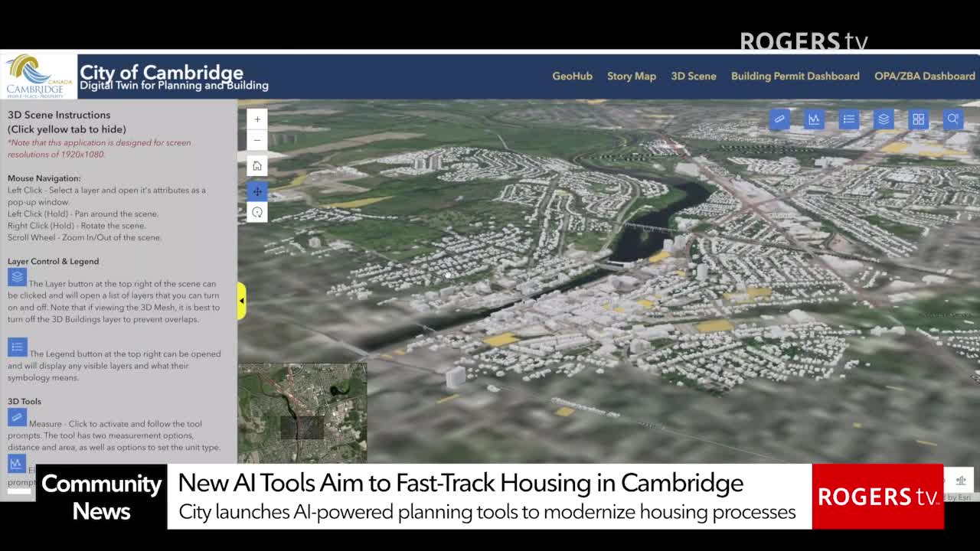This screenshot has height=551, width=980.
Task: Click the 'Mouse Navigation:' heading
Action: [44, 178]
